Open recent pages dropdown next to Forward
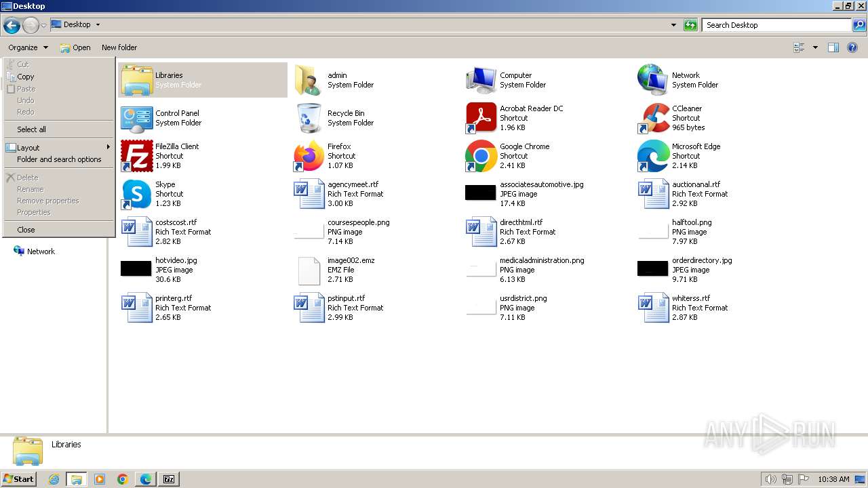 click(x=44, y=26)
